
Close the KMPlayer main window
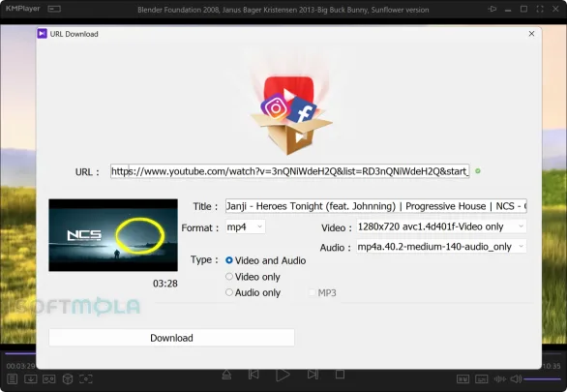pyautogui.click(x=555, y=9)
